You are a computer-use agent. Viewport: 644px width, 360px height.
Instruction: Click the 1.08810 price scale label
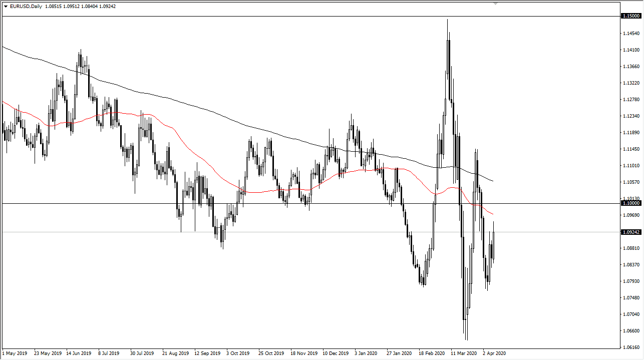631,248
